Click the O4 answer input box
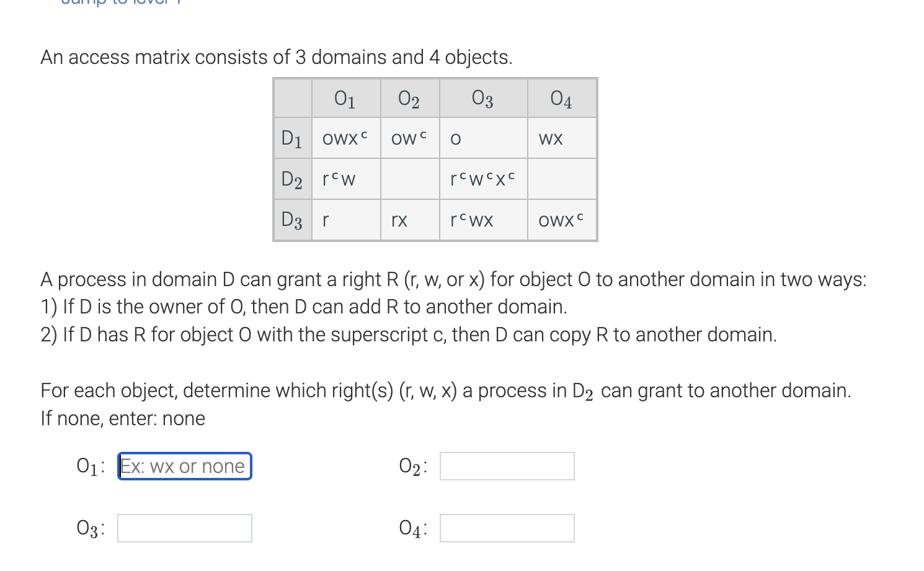This screenshot has height=571, width=924. pos(506,528)
